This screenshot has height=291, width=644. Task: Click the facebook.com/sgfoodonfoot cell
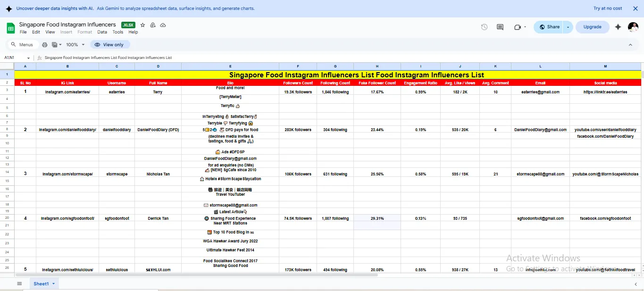point(605,218)
